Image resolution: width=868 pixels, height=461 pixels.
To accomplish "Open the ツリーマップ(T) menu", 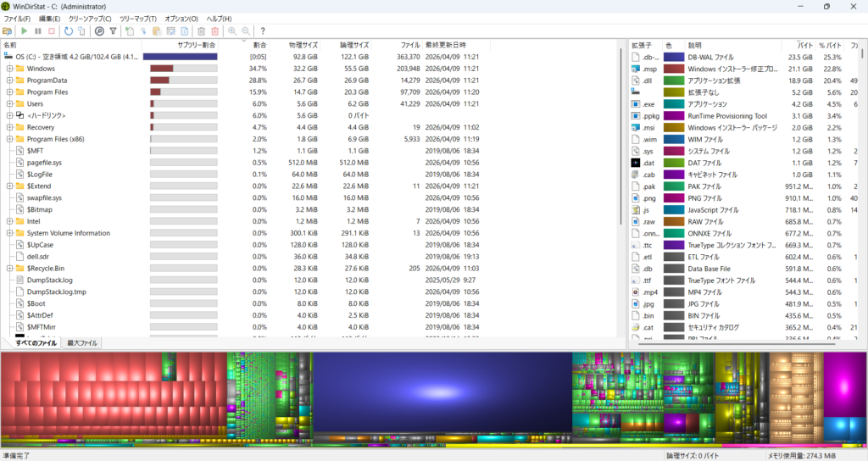I will [137, 19].
